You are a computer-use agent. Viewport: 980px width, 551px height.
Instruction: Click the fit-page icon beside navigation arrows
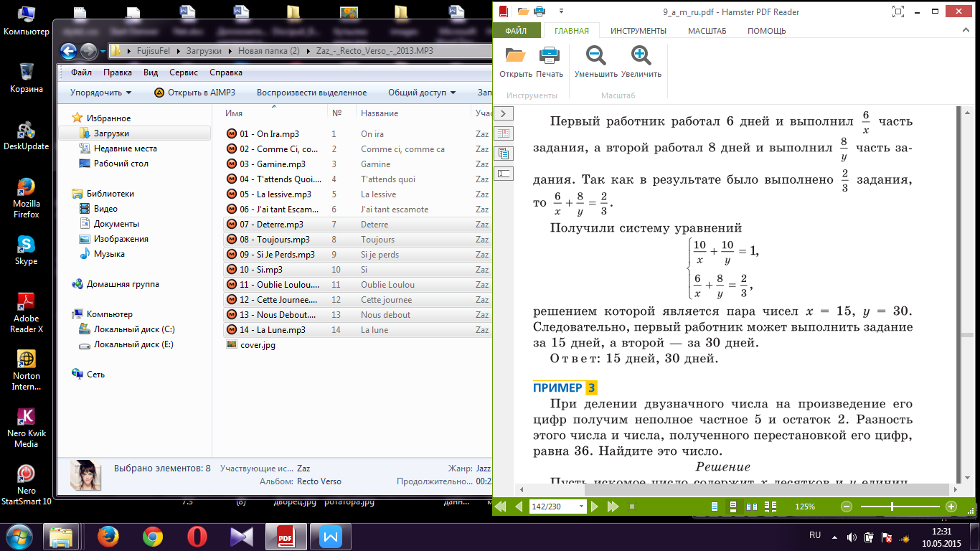pos(632,507)
